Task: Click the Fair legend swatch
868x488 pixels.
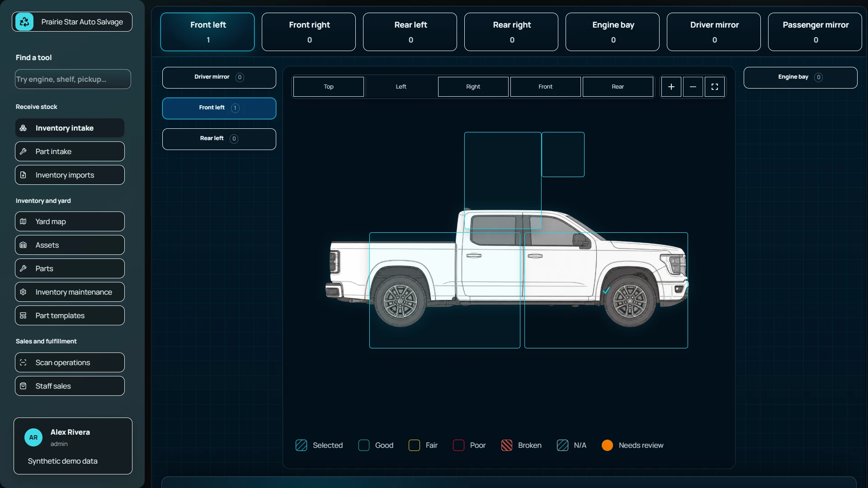Action: pos(414,446)
